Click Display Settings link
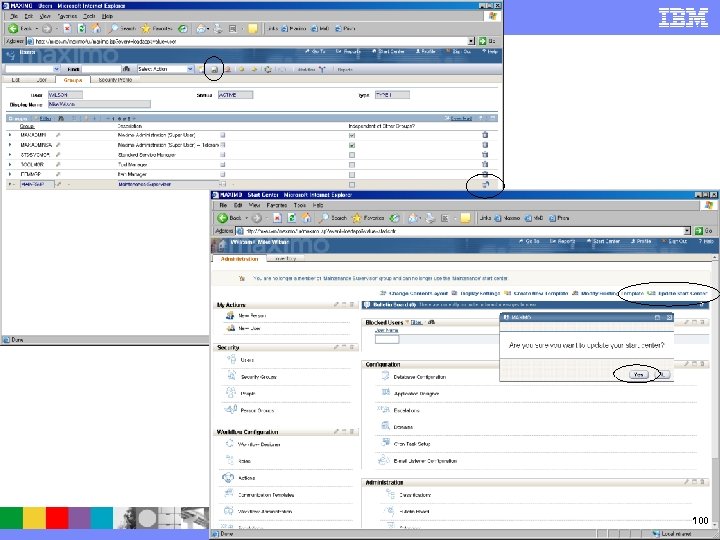 (x=476, y=293)
